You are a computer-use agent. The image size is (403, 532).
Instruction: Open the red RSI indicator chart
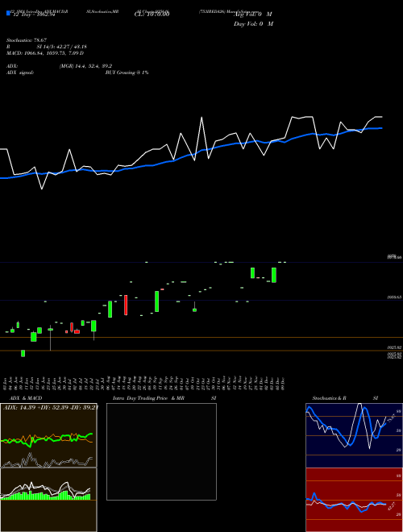pos(354,500)
